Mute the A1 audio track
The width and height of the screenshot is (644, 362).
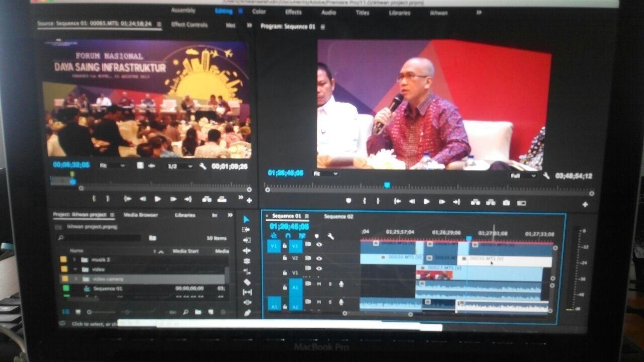tap(319, 284)
